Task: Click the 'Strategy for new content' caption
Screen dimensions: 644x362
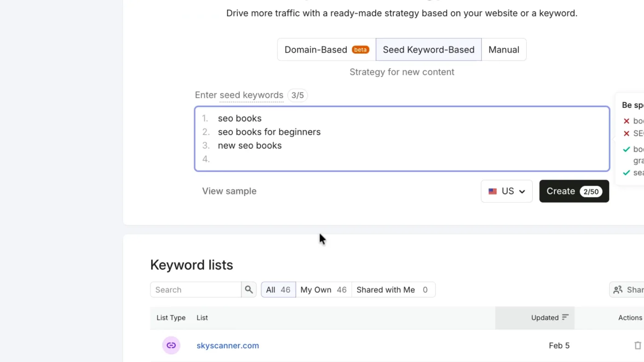Action: pos(402,72)
